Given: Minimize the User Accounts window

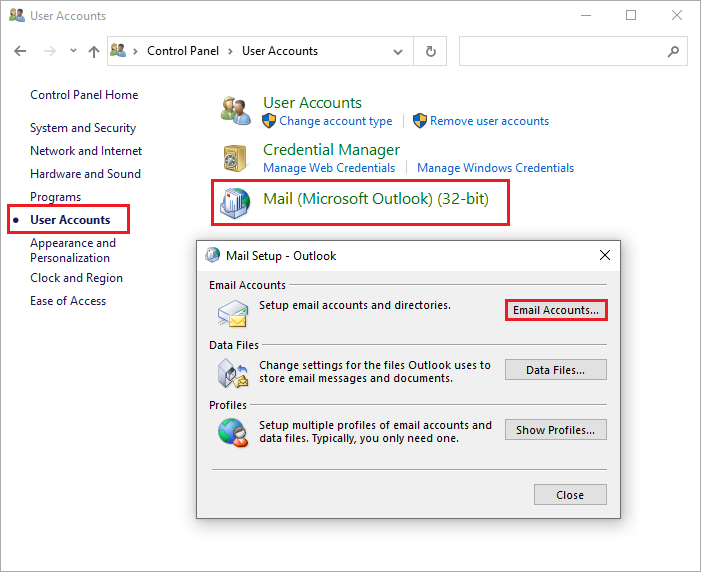Looking at the screenshot, I should 586,15.
